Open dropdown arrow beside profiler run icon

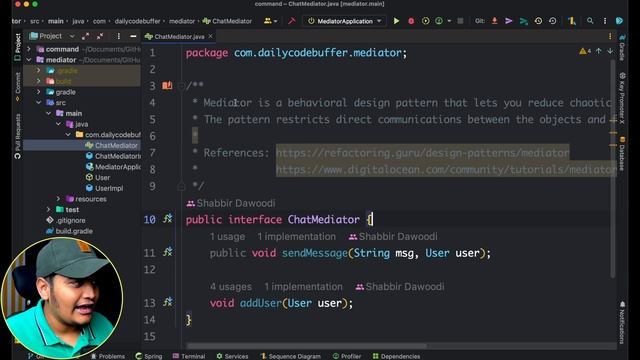pyautogui.click(x=449, y=21)
